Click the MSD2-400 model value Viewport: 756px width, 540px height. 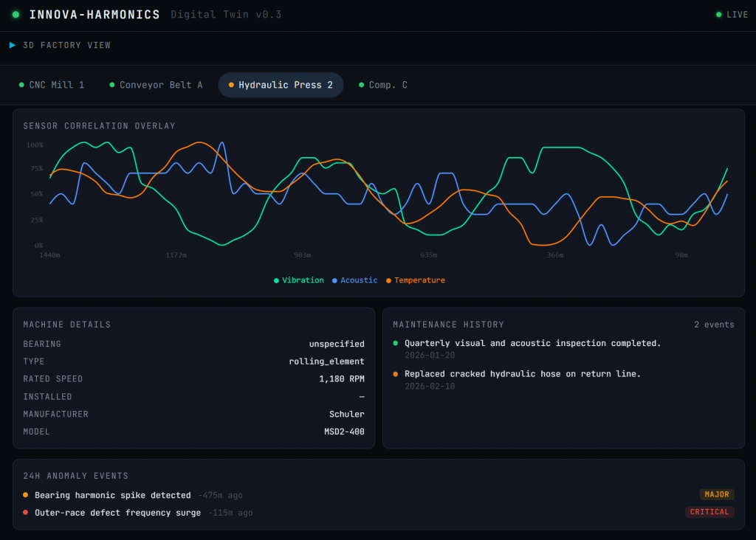point(344,432)
